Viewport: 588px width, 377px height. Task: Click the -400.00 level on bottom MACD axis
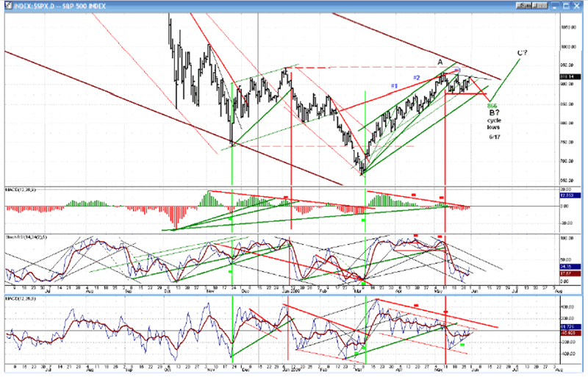coord(567,353)
